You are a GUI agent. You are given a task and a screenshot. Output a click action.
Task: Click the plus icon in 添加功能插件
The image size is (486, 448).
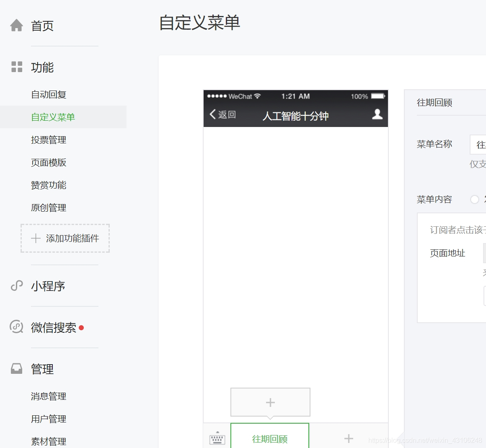coord(36,238)
